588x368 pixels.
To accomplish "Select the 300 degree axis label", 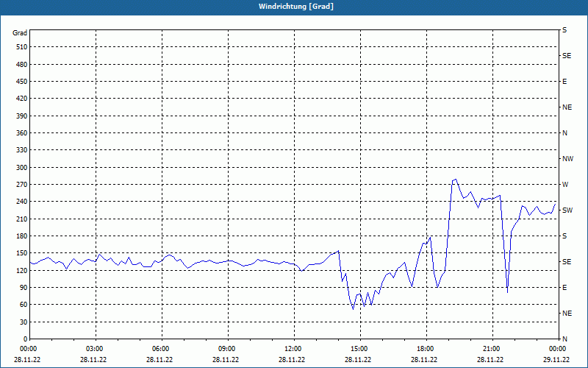I will point(22,168).
